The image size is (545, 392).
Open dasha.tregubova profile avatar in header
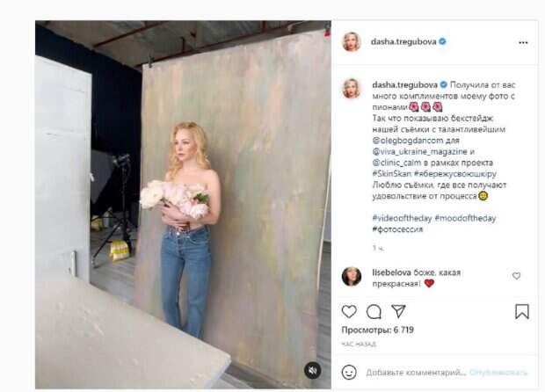(x=352, y=41)
